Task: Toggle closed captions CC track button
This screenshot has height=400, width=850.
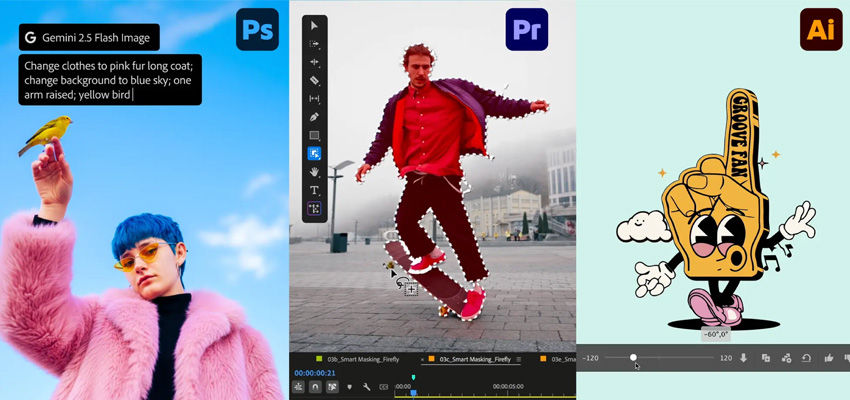Action: click(x=384, y=387)
